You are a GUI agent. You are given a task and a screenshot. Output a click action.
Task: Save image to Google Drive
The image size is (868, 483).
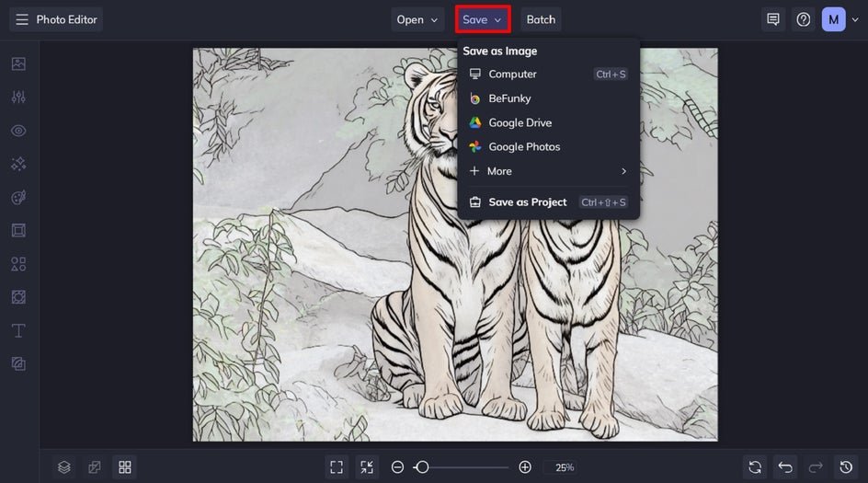click(548, 123)
